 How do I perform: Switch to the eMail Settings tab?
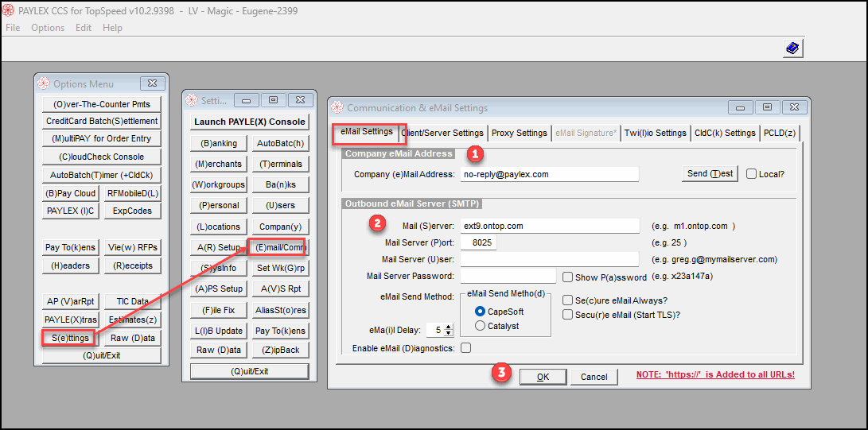[x=367, y=131]
